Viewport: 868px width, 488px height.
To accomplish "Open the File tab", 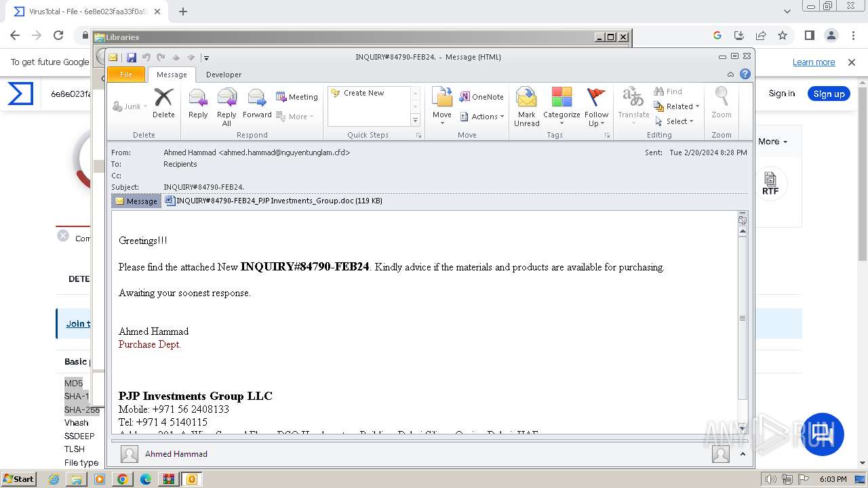I will coord(126,75).
